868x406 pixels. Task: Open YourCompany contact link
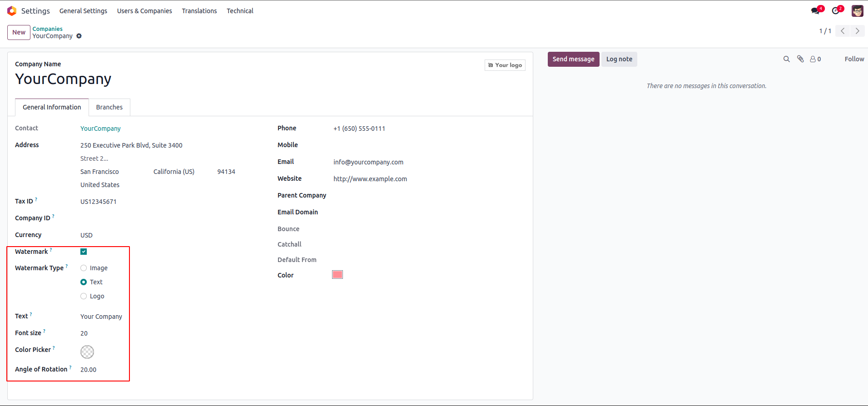click(100, 129)
